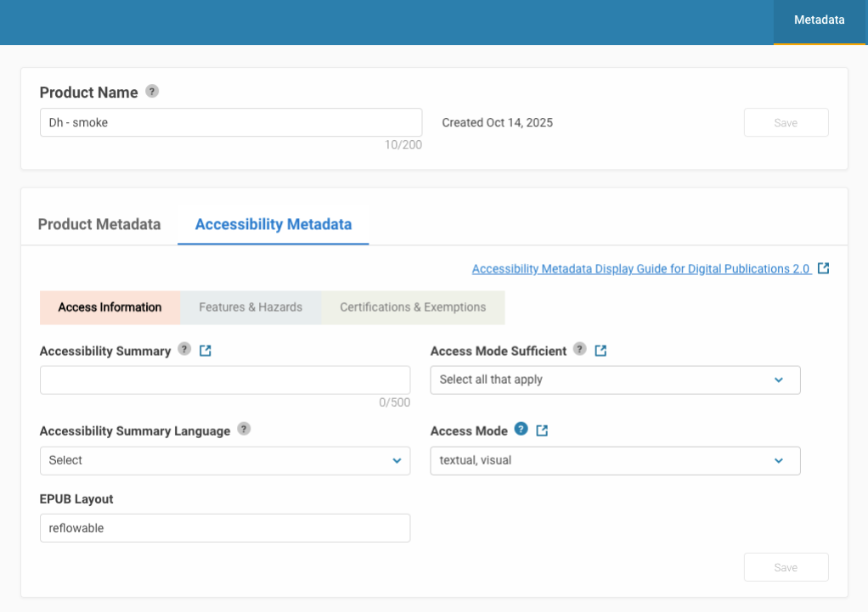This screenshot has height=613, width=868.
Task: Open the Access Mode Sufficient external link icon
Action: (x=600, y=351)
